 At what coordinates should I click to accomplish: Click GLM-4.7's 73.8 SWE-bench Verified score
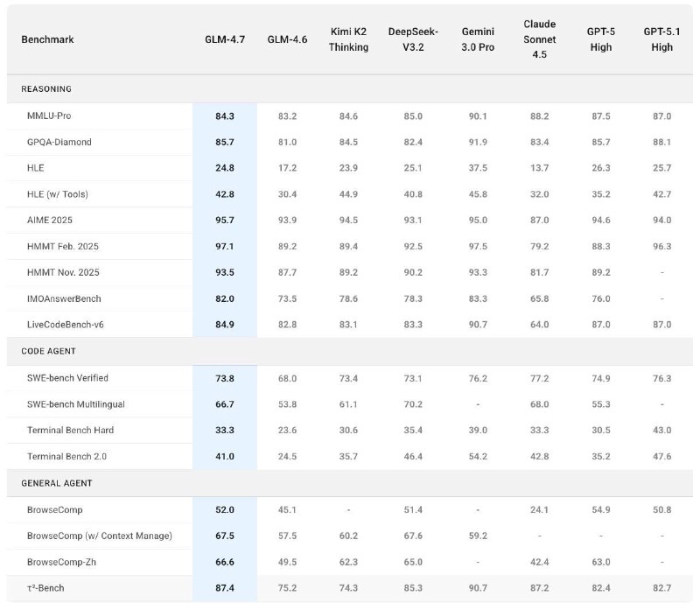225,378
